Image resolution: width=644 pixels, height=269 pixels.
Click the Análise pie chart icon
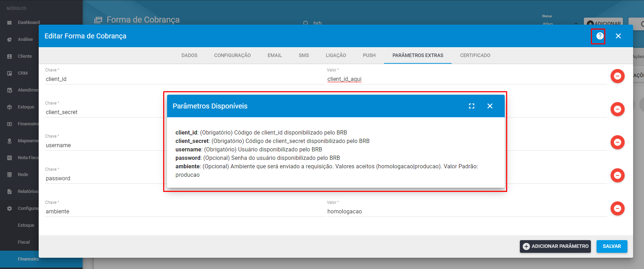tap(9, 39)
